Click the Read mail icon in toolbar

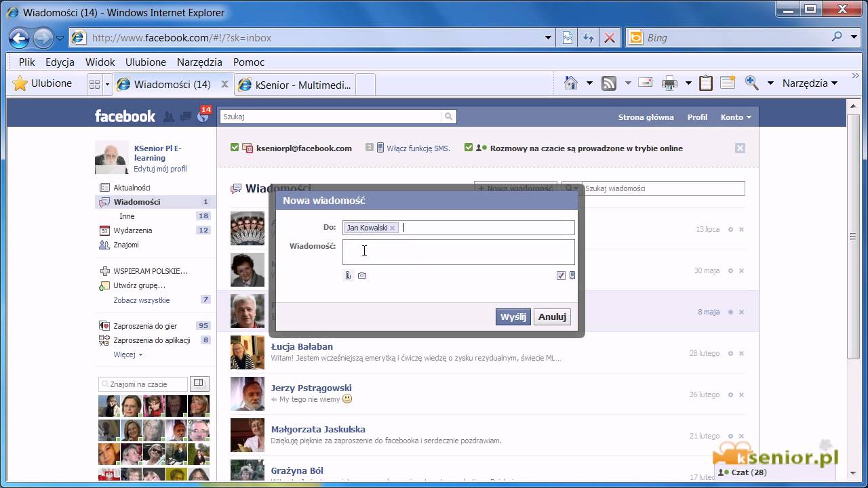point(646,83)
